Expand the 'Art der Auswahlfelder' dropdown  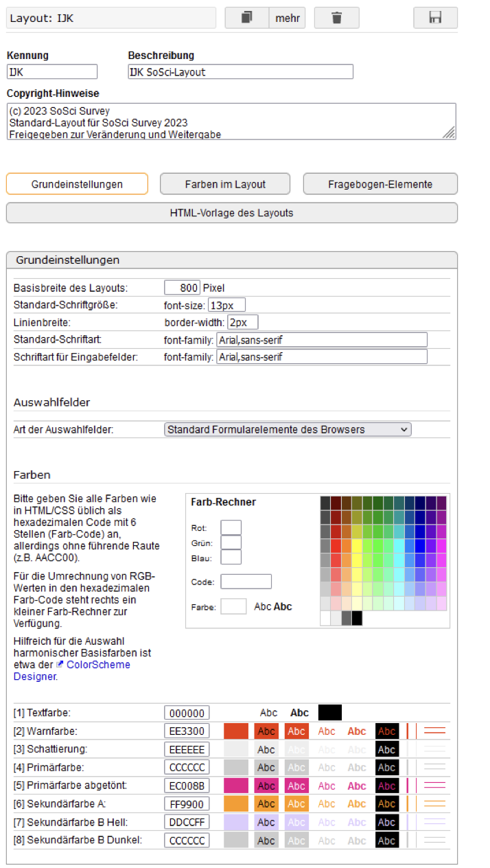point(288,430)
